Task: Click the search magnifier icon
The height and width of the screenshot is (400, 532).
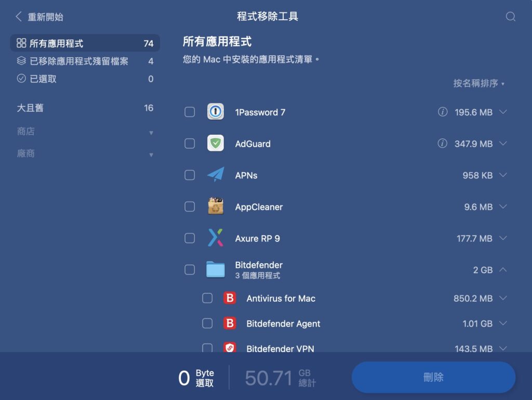Action: click(510, 16)
